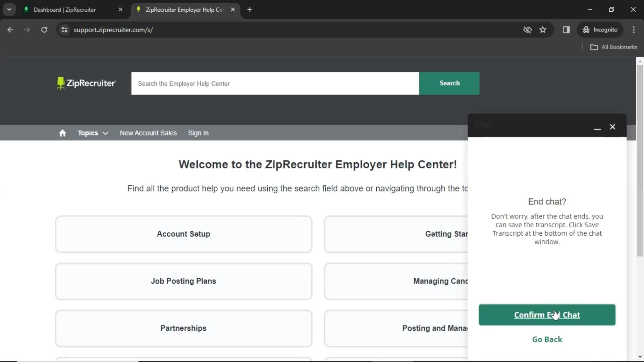Click the Sign In menu link
644x362 pixels.
pyautogui.click(x=198, y=133)
